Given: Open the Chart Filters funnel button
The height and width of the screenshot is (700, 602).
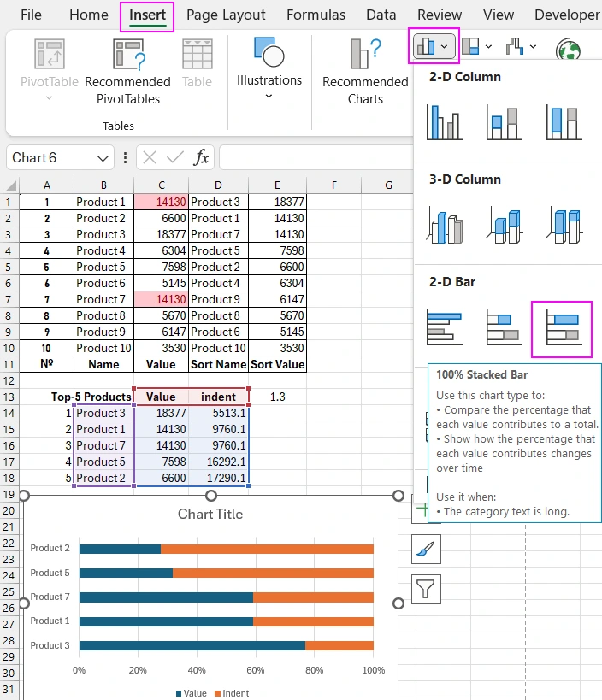Looking at the screenshot, I should [427, 588].
